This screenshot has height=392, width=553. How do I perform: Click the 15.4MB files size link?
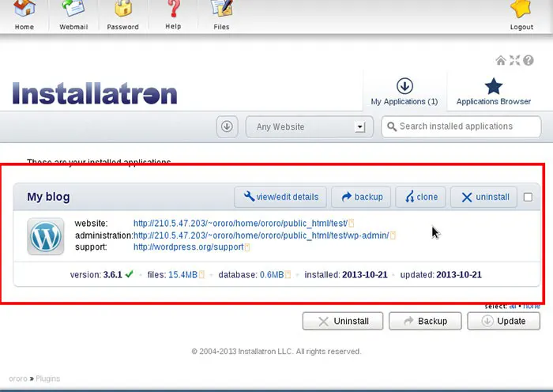click(182, 274)
